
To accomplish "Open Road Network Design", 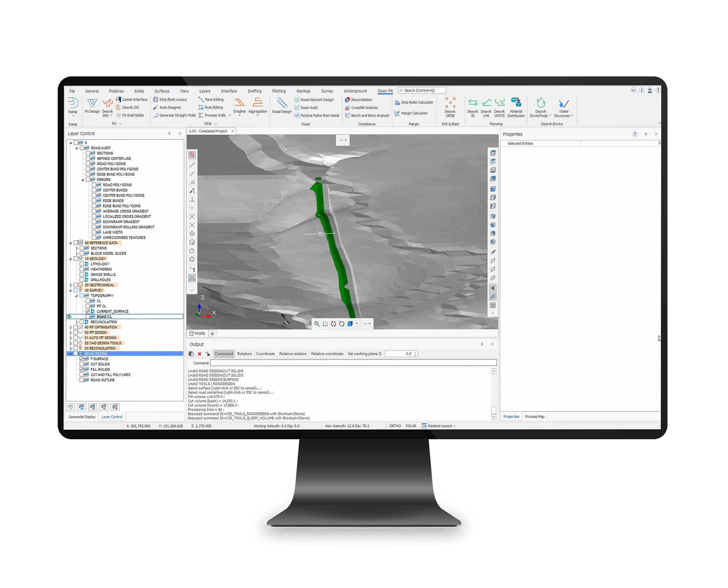I will (x=314, y=100).
